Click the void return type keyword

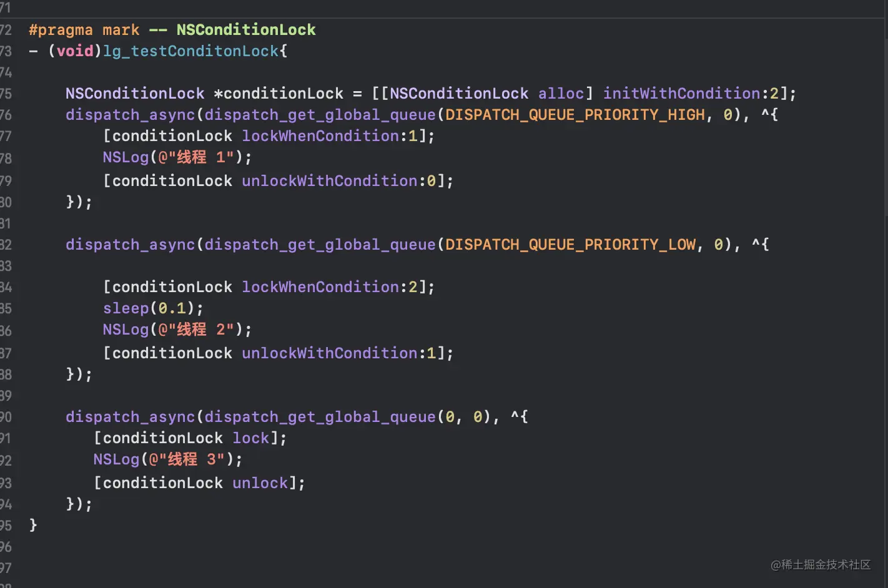click(75, 51)
